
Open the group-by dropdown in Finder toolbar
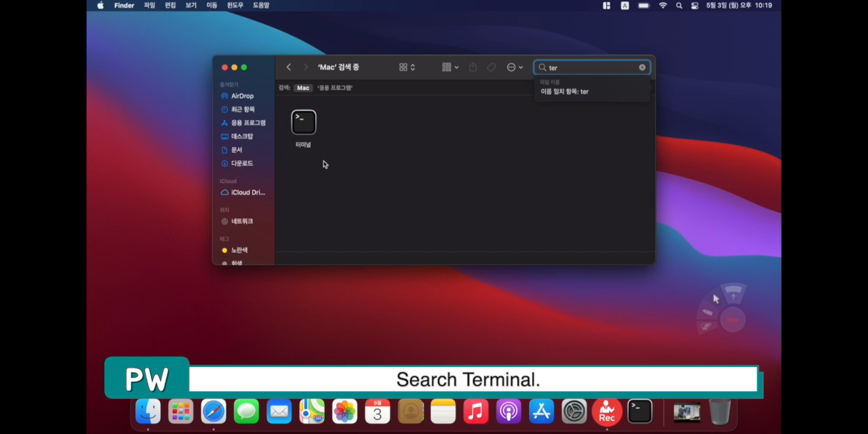click(450, 67)
